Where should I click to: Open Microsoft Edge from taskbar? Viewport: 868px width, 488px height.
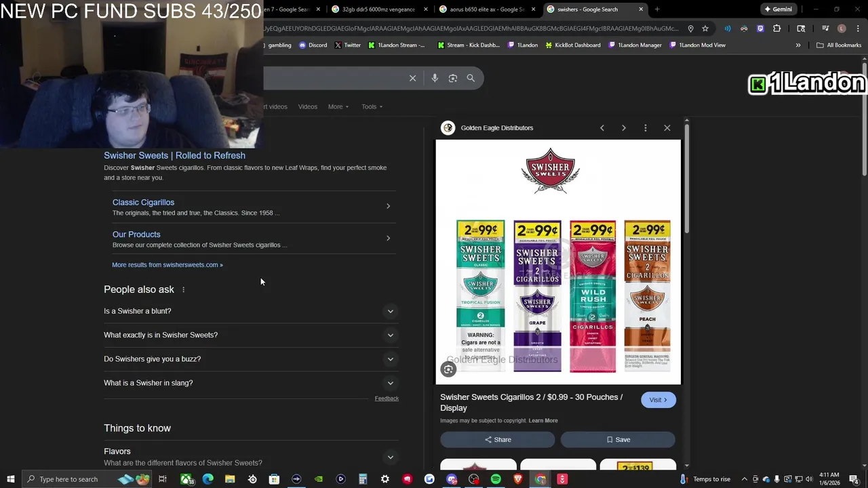point(208,479)
